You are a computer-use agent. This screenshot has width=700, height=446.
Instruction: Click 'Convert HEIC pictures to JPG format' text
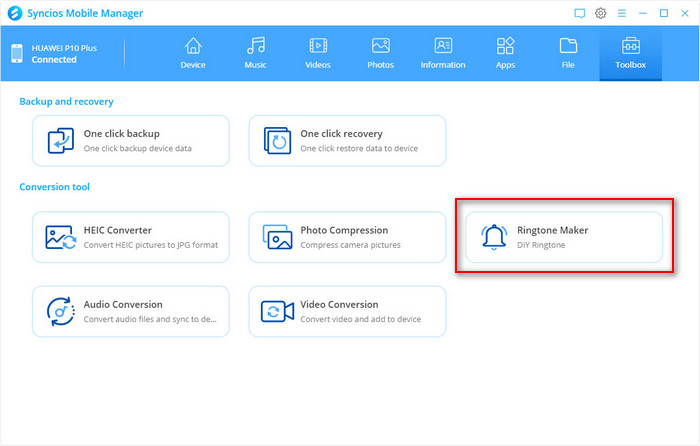pyautogui.click(x=151, y=245)
